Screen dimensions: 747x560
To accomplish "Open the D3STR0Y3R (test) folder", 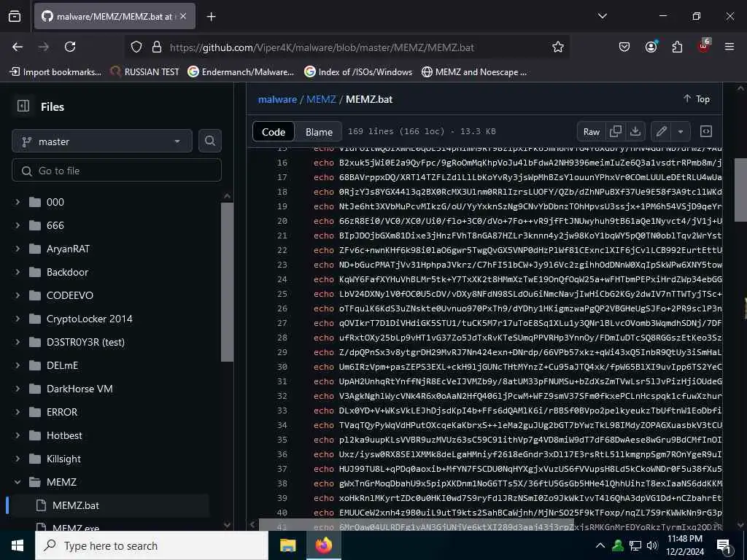I will (85, 342).
